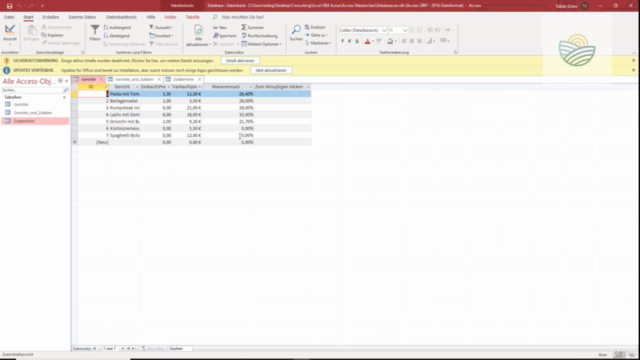Click the Zutatenliste table icon in navigation pane
The image size is (640, 360).
(8, 121)
